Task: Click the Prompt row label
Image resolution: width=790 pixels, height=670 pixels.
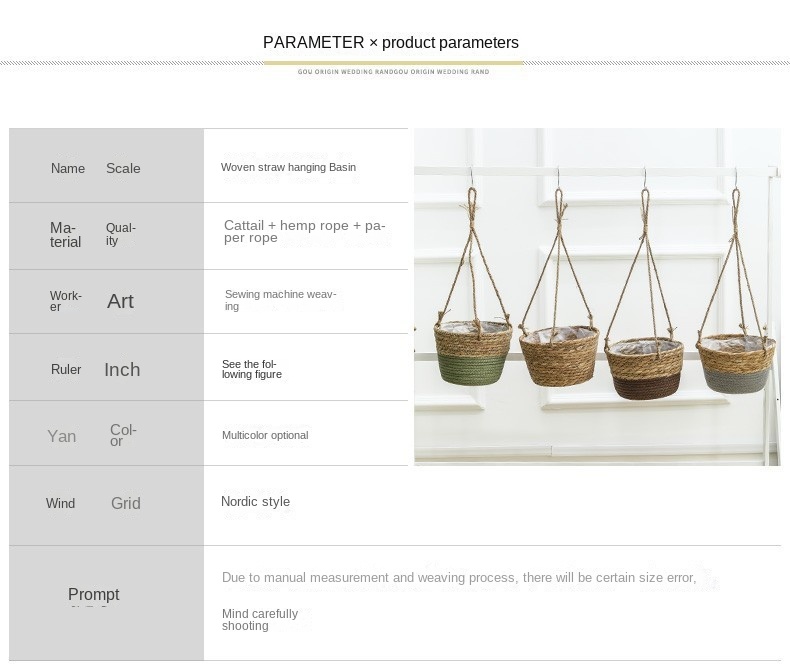Action: tap(94, 594)
